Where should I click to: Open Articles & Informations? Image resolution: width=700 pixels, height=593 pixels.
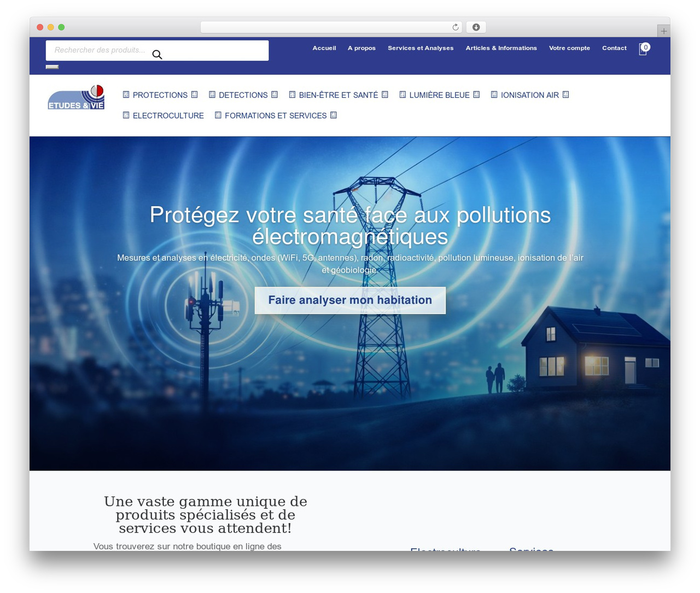pos(501,48)
